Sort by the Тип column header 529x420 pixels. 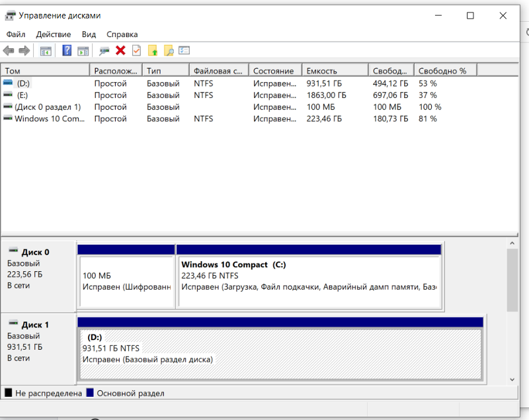click(x=166, y=71)
